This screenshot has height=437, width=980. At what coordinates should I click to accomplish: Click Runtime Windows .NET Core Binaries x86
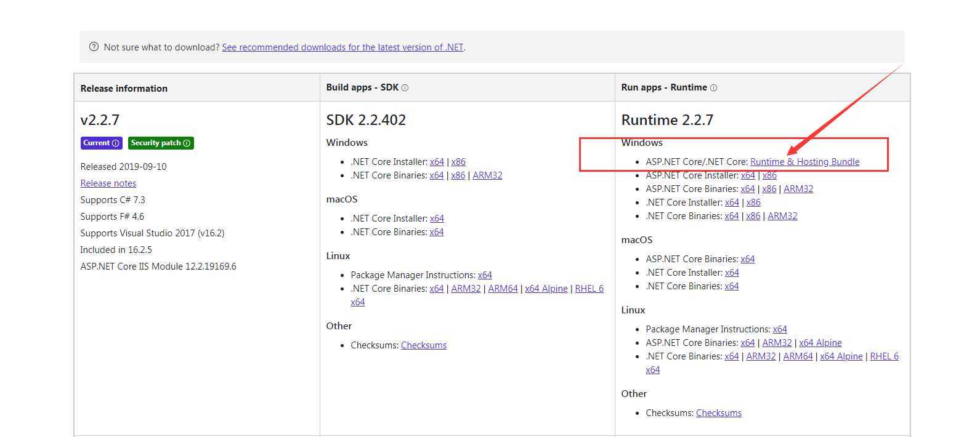(x=753, y=216)
